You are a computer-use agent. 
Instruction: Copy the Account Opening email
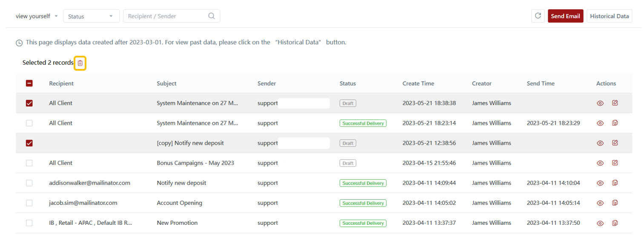615,203
